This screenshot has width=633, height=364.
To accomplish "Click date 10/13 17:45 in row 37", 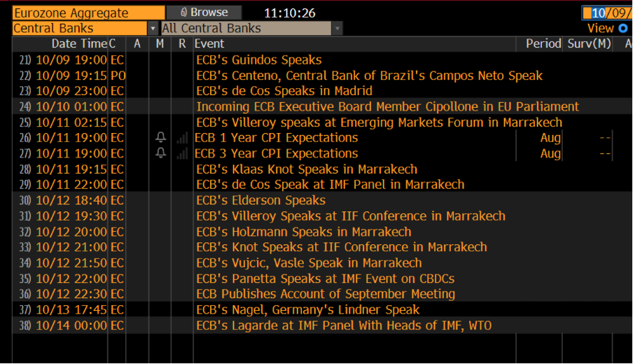I will point(71,310).
